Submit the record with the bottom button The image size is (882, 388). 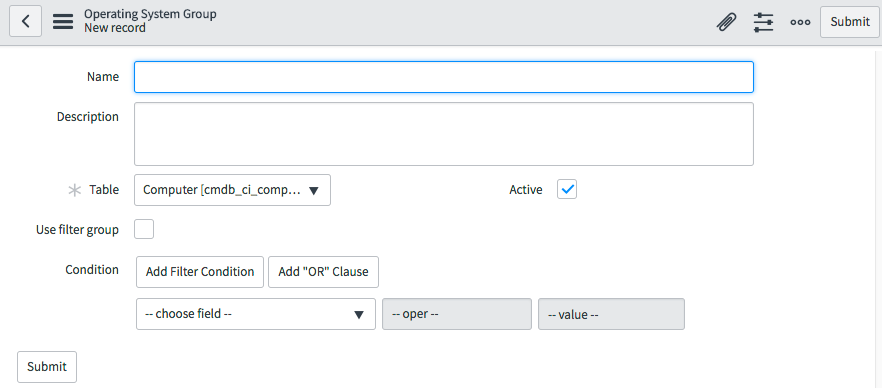[47, 367]
